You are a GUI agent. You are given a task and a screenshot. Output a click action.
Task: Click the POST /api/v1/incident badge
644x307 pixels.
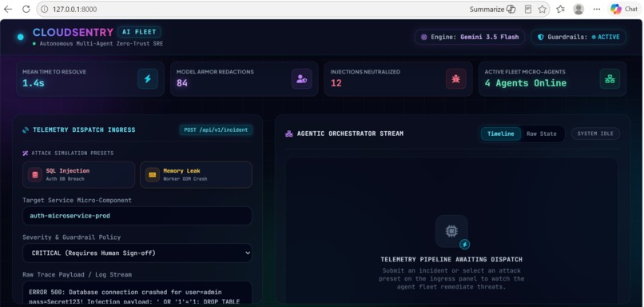click(216, 130)
